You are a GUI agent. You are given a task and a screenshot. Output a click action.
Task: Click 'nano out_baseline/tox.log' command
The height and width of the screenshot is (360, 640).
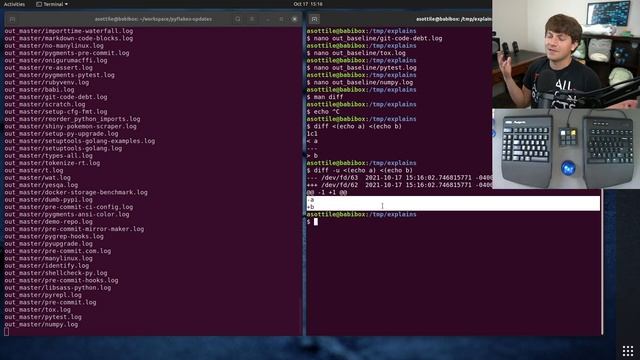[x=360, y=53]
